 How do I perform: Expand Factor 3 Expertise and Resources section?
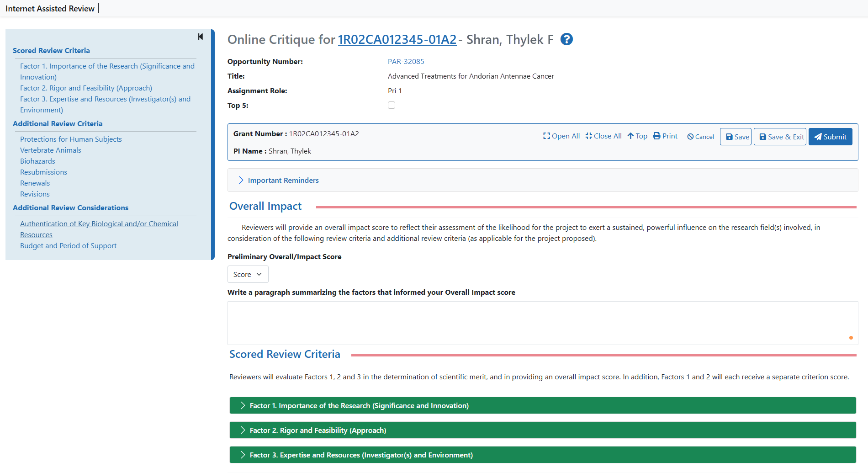tap(361, 455)
